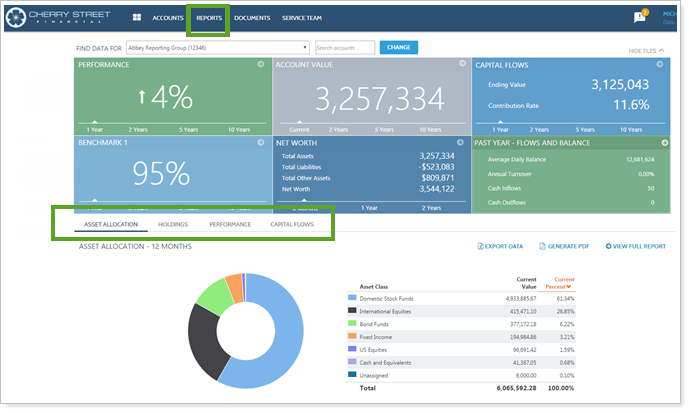This screenshot has height=413, width=690.
Task: Click the View Full Report link
Action: (x=638, y=246)
